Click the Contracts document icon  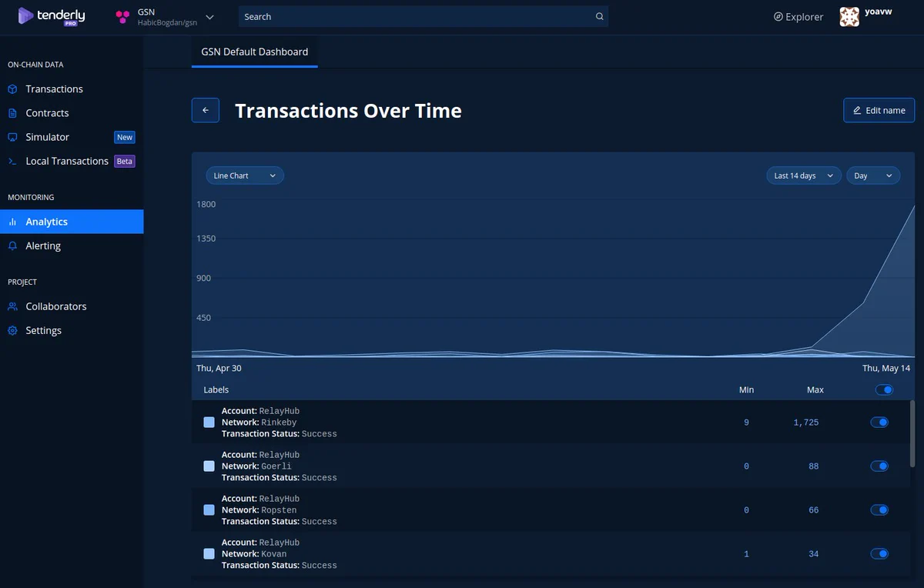click(12, 113)
